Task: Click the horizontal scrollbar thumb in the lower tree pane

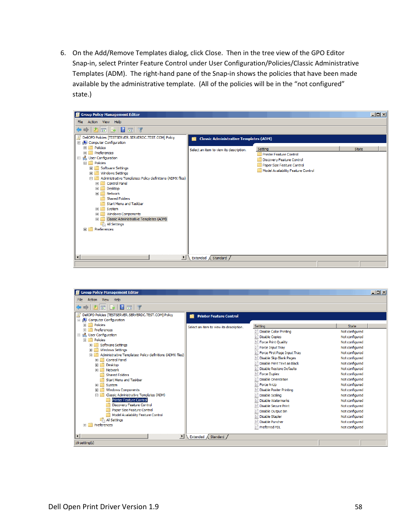Action: (114, 436)
